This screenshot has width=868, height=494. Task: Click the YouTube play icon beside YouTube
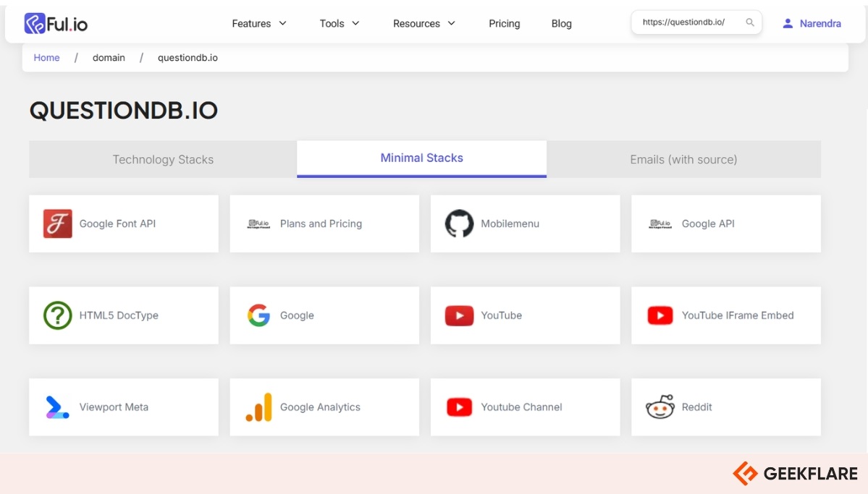[x=459, y=315]
